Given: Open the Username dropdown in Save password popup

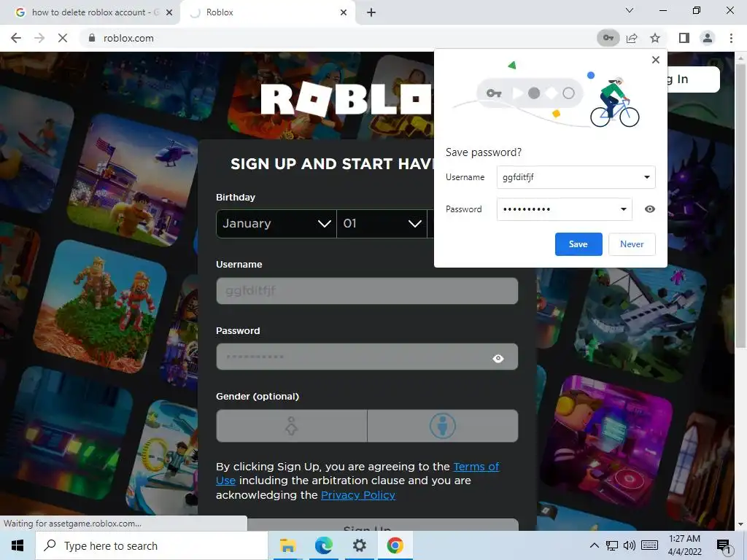Looking at the screenshot, I should 647,177.
